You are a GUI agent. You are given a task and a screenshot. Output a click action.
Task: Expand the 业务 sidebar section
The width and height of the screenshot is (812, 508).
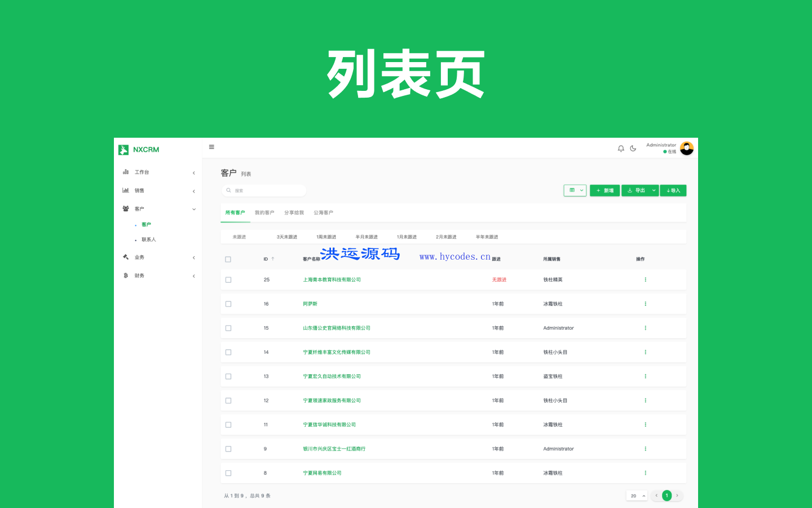pos(194,257)
